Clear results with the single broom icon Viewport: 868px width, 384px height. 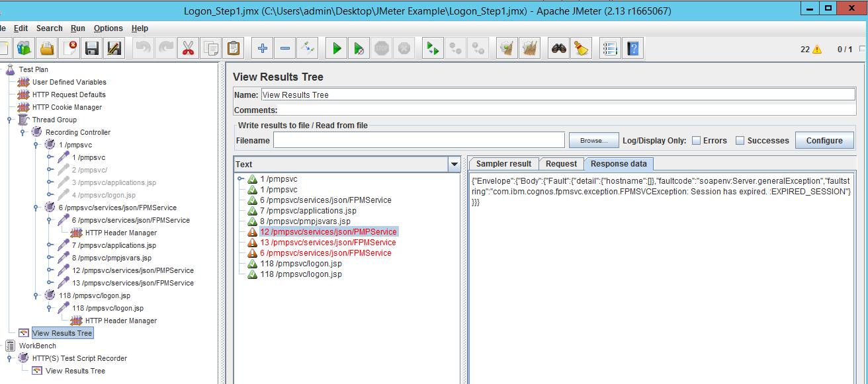point(507,48)
